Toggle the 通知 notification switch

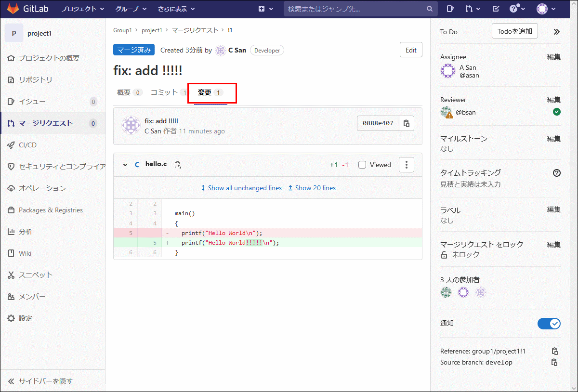(549, 323)
